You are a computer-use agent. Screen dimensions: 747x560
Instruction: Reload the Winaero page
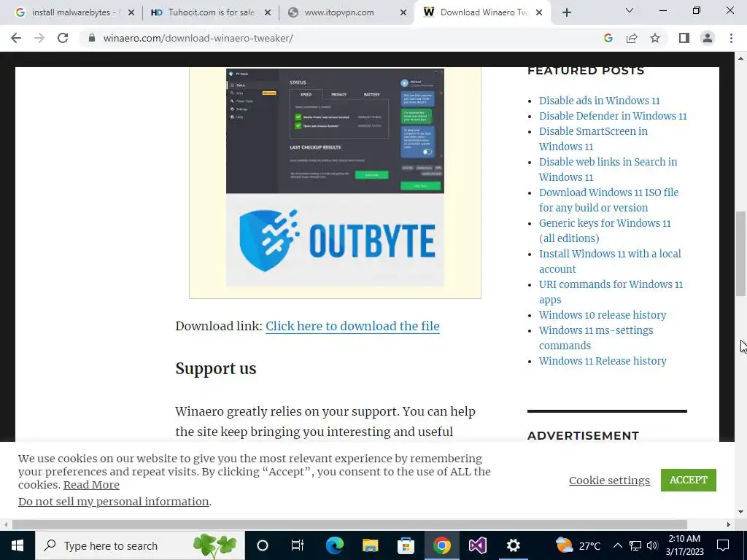click(x=63, y=38)
